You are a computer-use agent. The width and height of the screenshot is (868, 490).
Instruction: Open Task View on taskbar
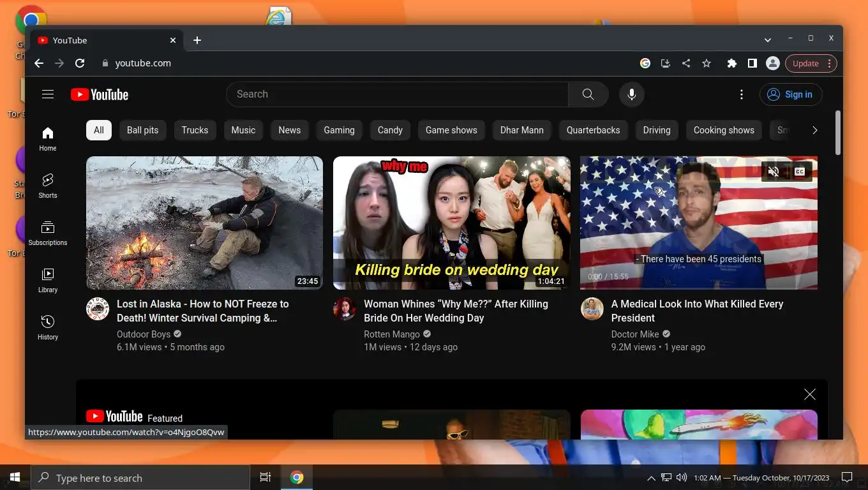pos(266,478)
